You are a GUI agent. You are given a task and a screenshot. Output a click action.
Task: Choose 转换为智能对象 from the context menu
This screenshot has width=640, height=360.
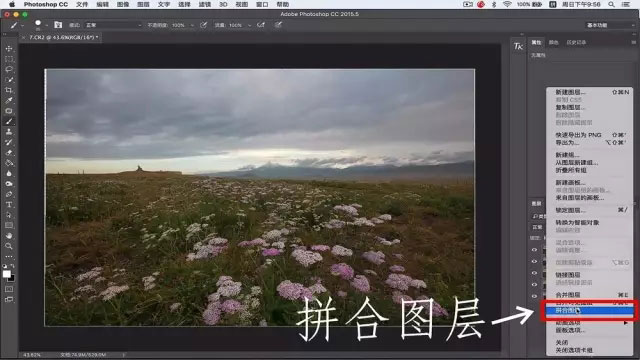click(589, 222)
